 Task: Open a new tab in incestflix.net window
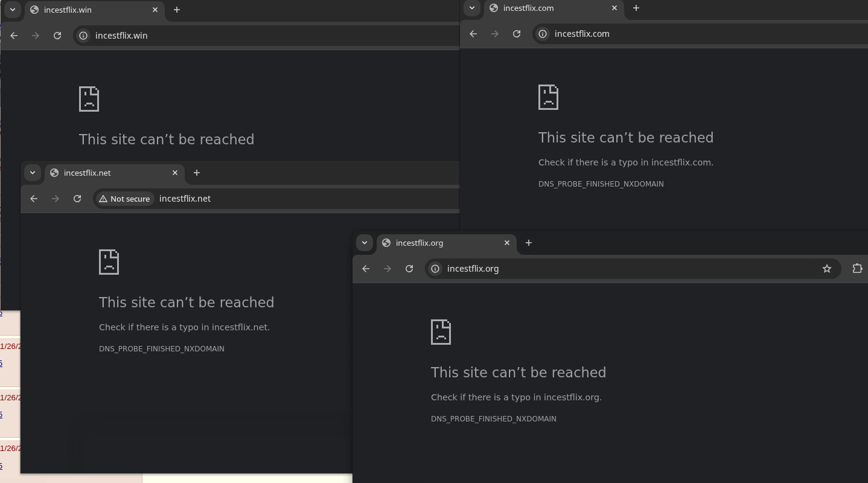(196, 173)
